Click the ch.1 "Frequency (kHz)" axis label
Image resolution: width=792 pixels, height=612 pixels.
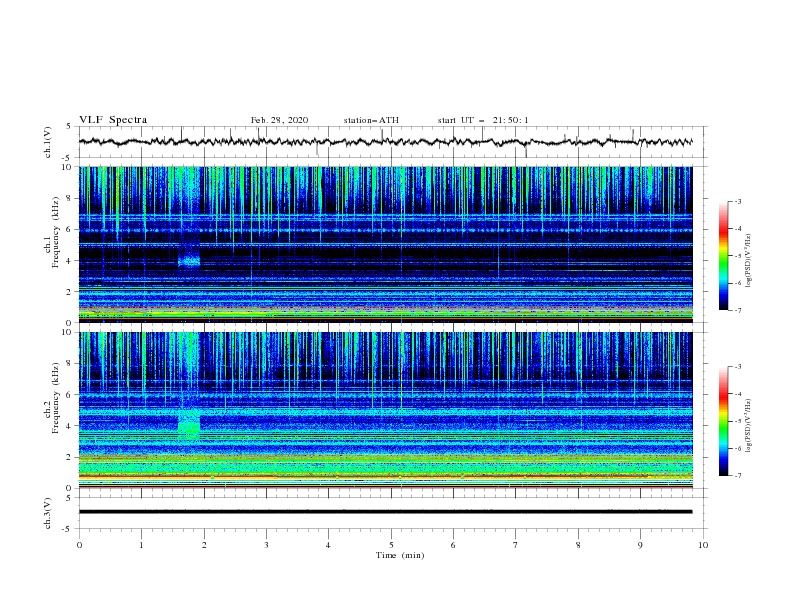tap(56, 232)
